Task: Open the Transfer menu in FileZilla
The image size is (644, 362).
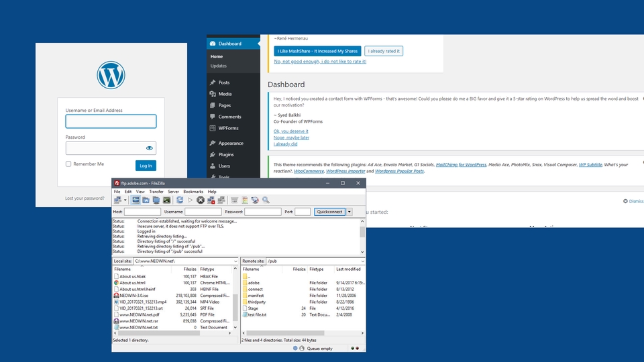Action: 156,192
